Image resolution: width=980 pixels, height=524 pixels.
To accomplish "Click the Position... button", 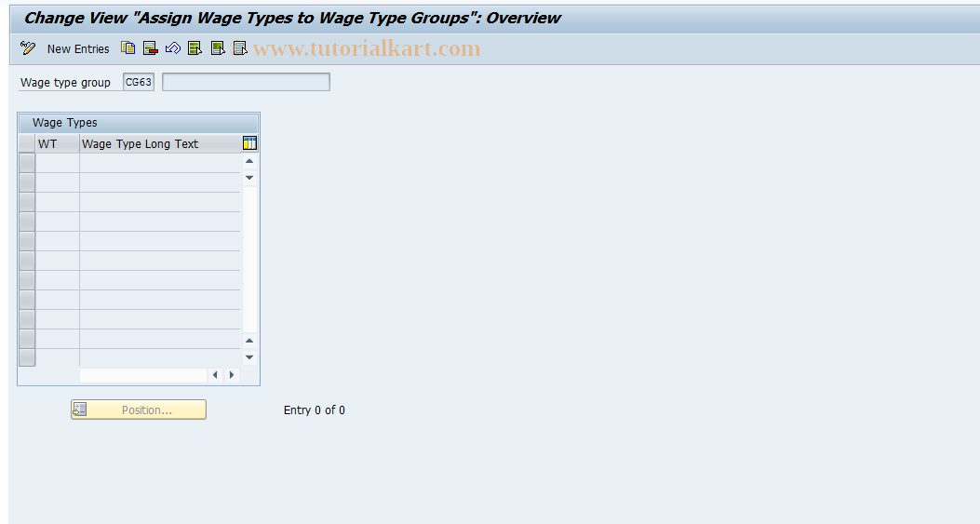I will 138,410.
